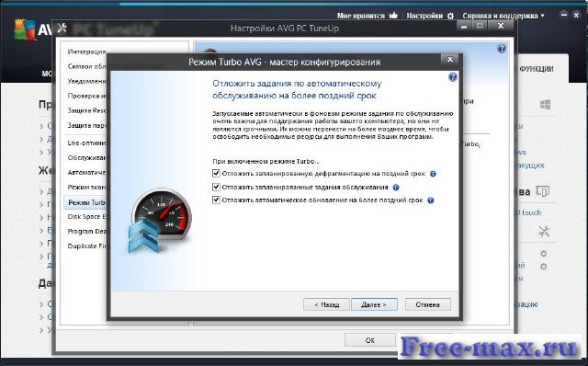The width and height of the screenshot is (588, 366).
Task: Click the devices icon beside ва heading
Action: 542,191
